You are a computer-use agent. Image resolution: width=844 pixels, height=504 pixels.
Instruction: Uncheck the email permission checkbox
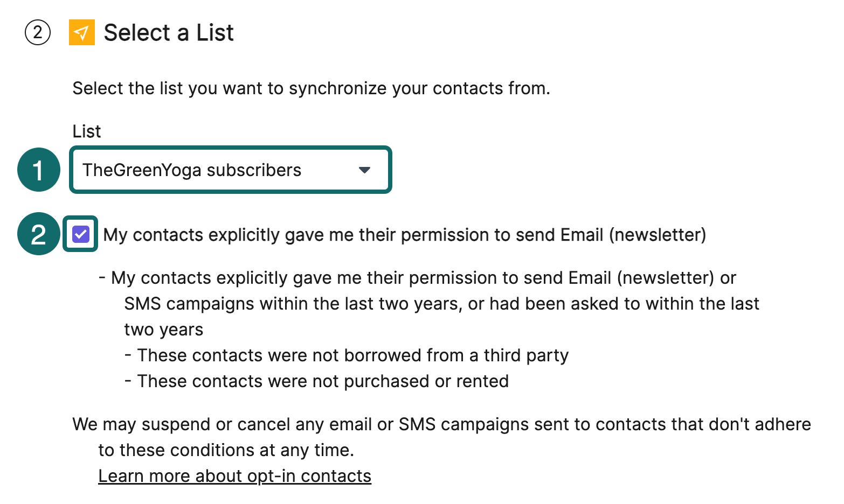(x=81, y=234)
